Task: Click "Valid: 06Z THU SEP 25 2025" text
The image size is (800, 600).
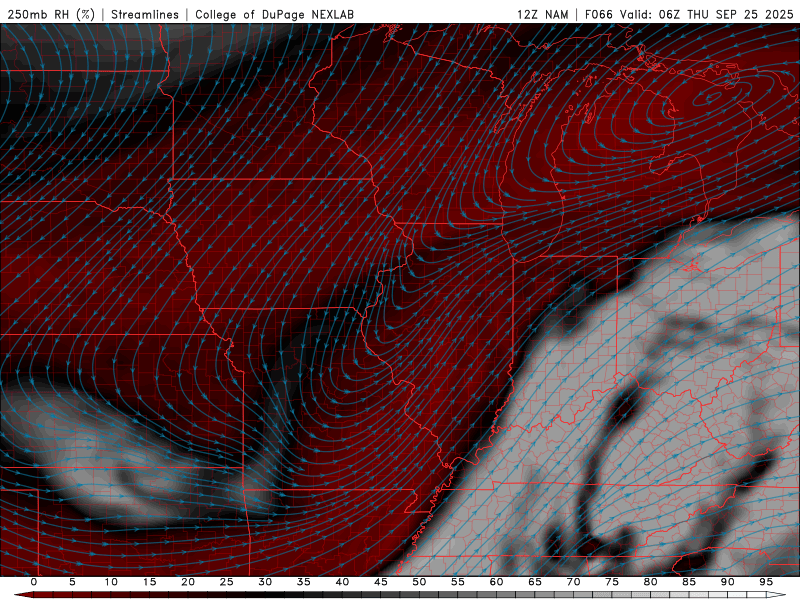Action: 707,14
